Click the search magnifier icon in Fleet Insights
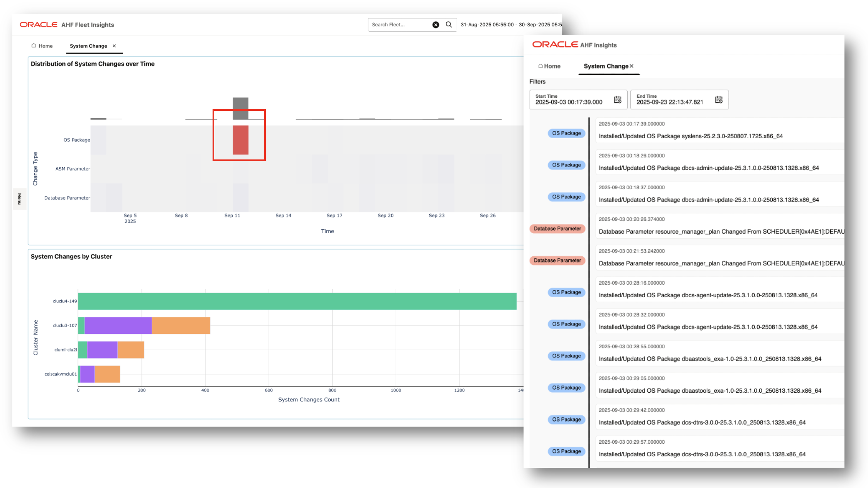This screenshot has height=488, width=868. [x=449, y=24]
